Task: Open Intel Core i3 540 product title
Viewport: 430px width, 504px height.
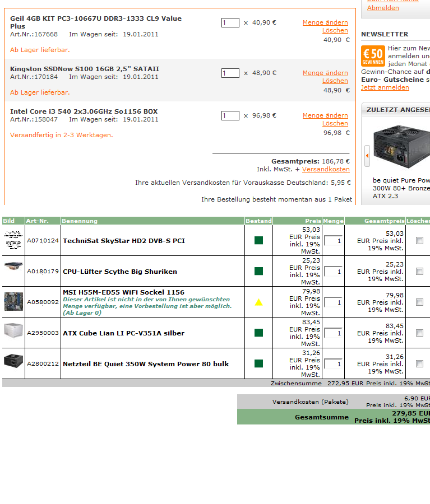Action: (84, 111)
